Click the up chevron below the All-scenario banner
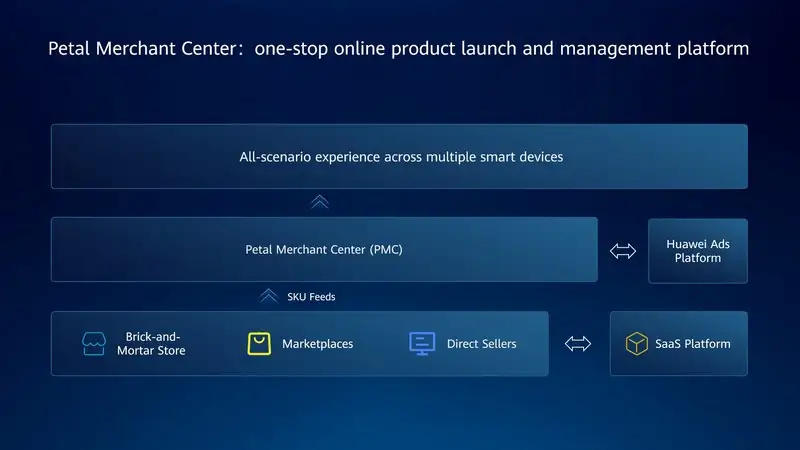The width and height of the screenshot is (800, 450). (x=319, y=202)
